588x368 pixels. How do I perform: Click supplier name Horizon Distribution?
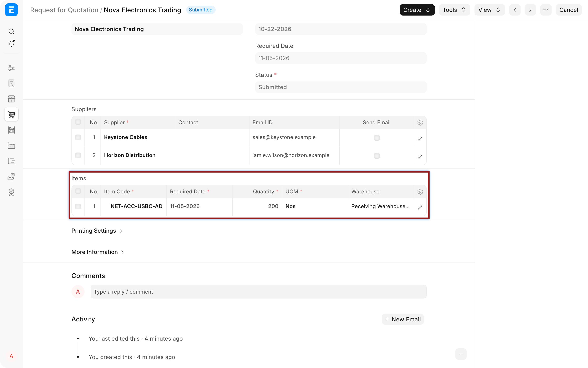point(129,155)
